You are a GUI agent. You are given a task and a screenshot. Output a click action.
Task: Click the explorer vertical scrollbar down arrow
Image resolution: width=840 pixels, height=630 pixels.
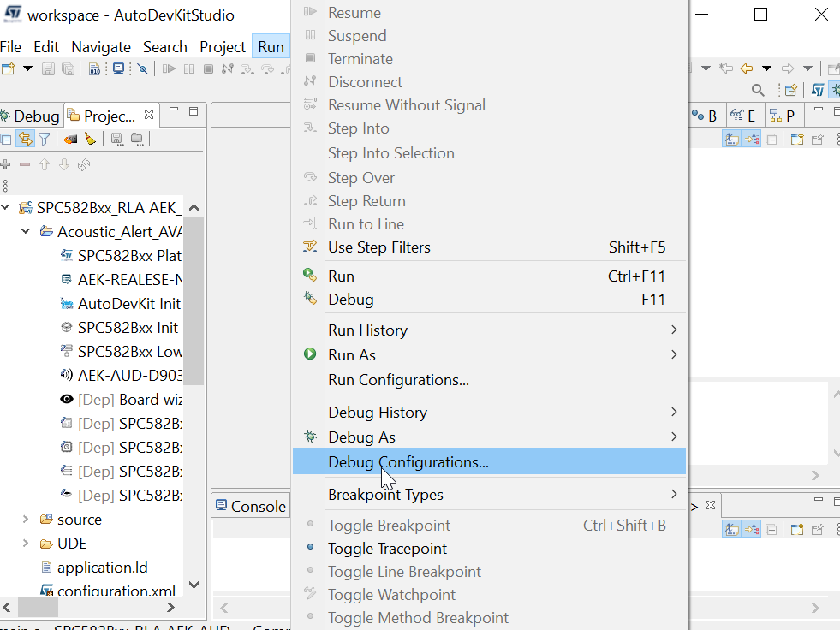194,585
